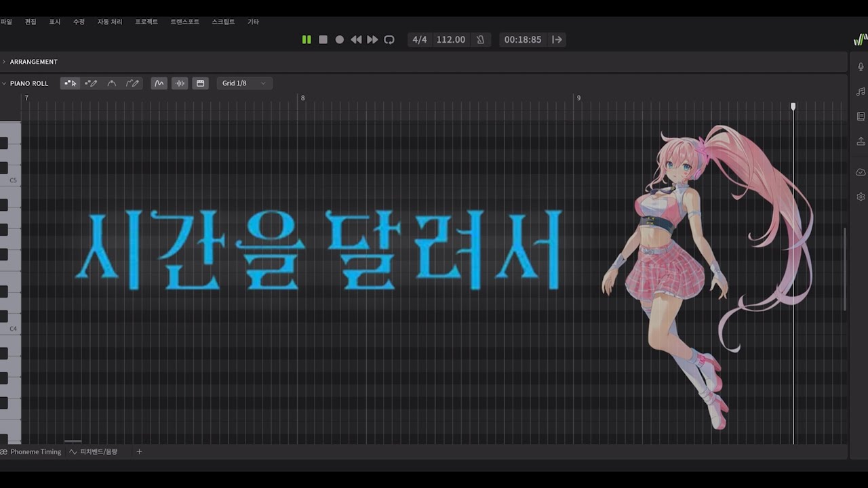The image size is (868, 488).
Task: Open the voice microphone side panel
Action: pyautogui.click(x=861, y=66)
